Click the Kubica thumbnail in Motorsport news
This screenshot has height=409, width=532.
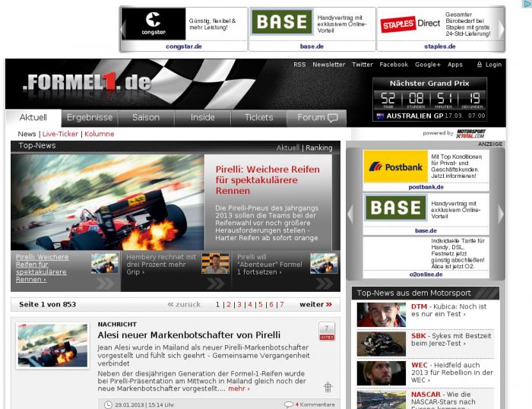click(x=382, y=315)
